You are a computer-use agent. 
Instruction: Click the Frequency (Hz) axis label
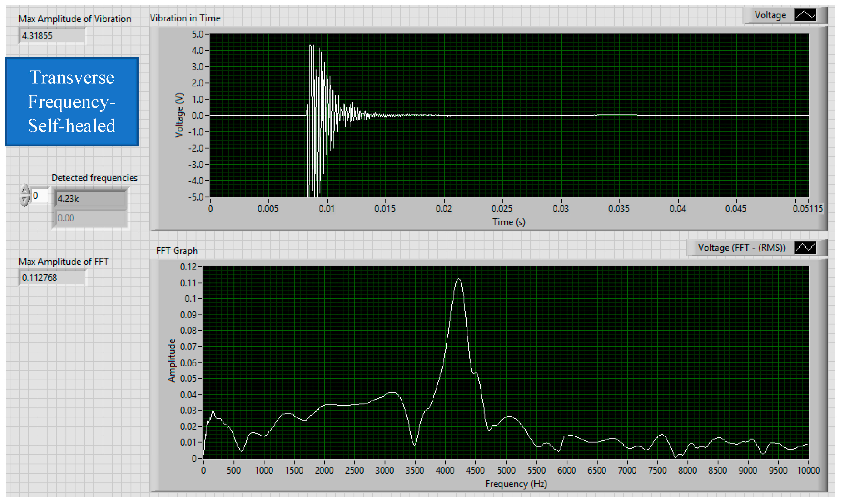pyautogui.click(x=516, y=484)
